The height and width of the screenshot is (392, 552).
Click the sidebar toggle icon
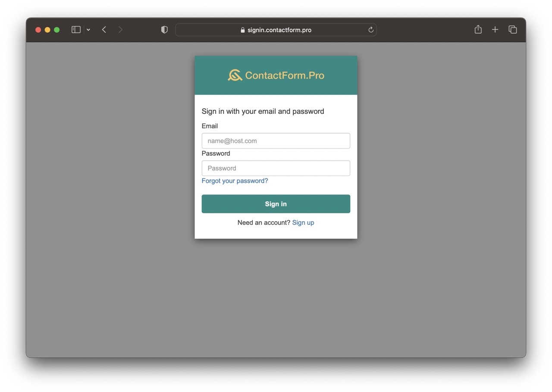click(x=76, y=29)
